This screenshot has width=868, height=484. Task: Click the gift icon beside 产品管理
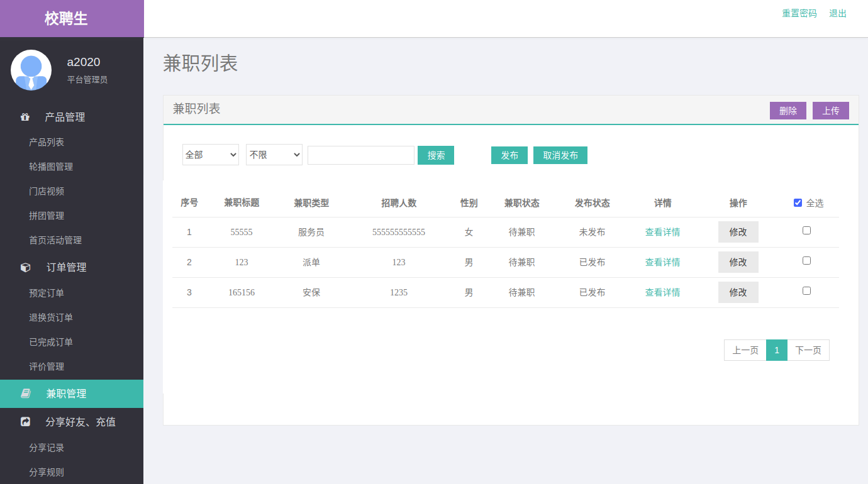click(25, 117)
